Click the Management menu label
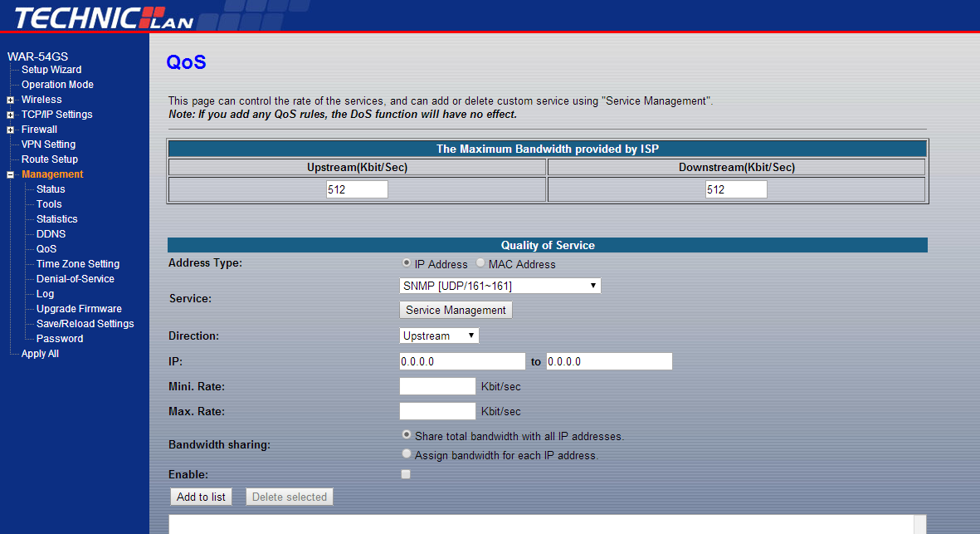 pyautogui.click(x=52, y=174)
